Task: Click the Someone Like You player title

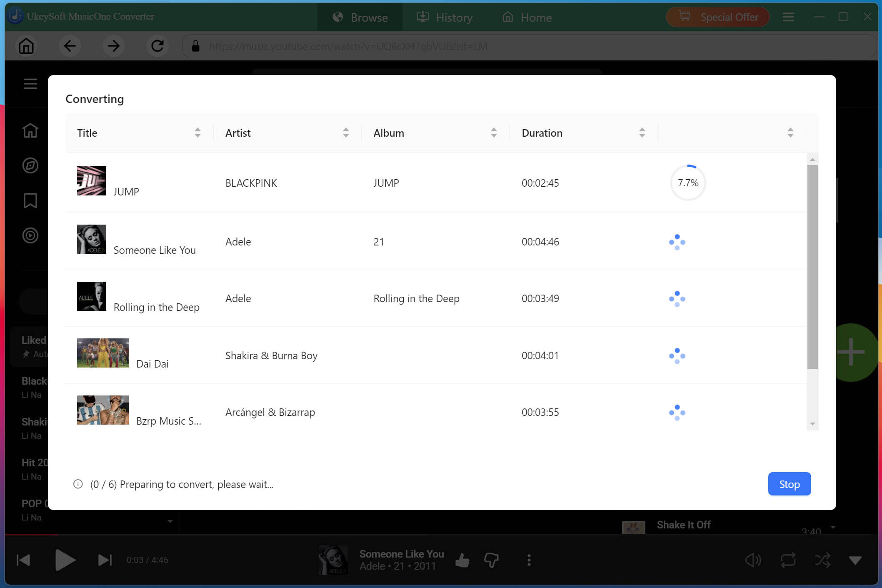Action: click(x=402, y=554)
